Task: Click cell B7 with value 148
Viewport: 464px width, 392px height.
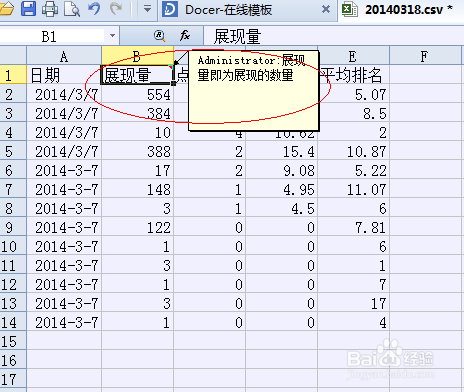Action: pos(137,188)
